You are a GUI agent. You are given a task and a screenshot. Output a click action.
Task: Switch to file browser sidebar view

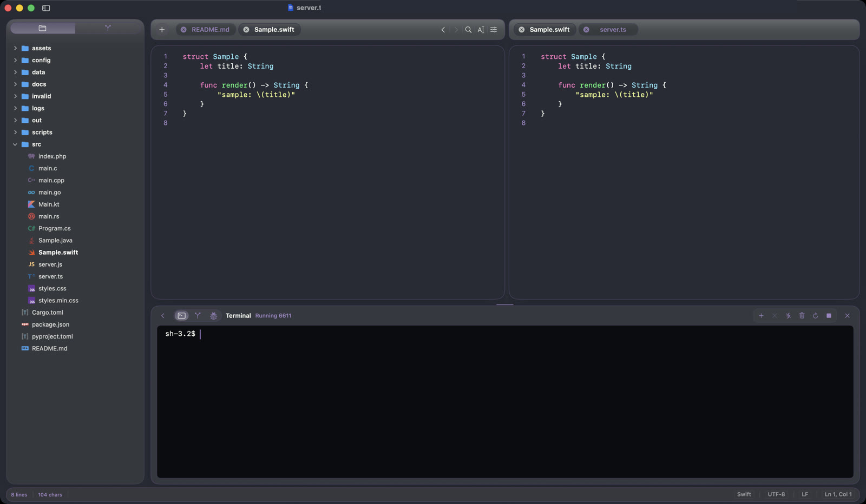point(43,28)
